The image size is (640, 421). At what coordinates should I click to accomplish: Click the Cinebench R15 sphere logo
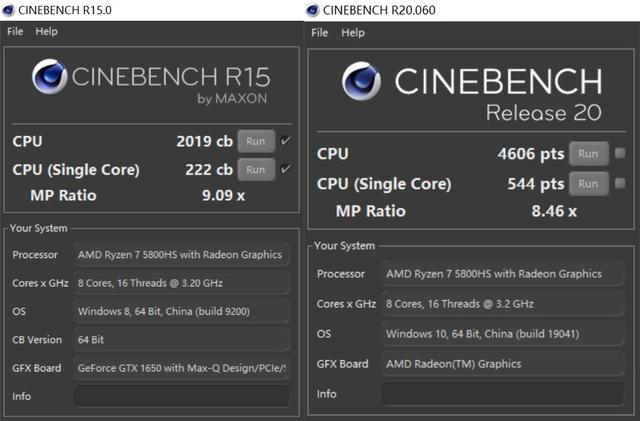(x=49, y=78)
